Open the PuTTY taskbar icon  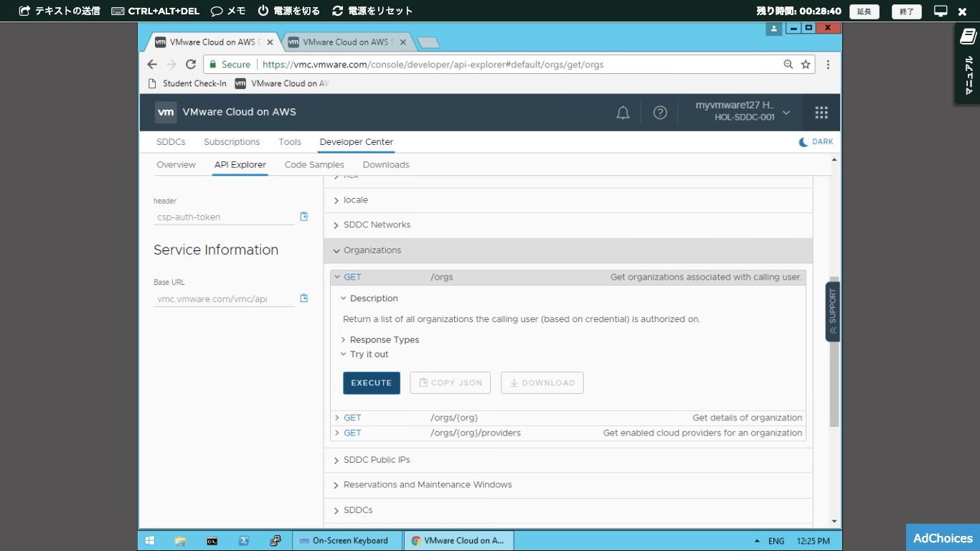[275, 541]
